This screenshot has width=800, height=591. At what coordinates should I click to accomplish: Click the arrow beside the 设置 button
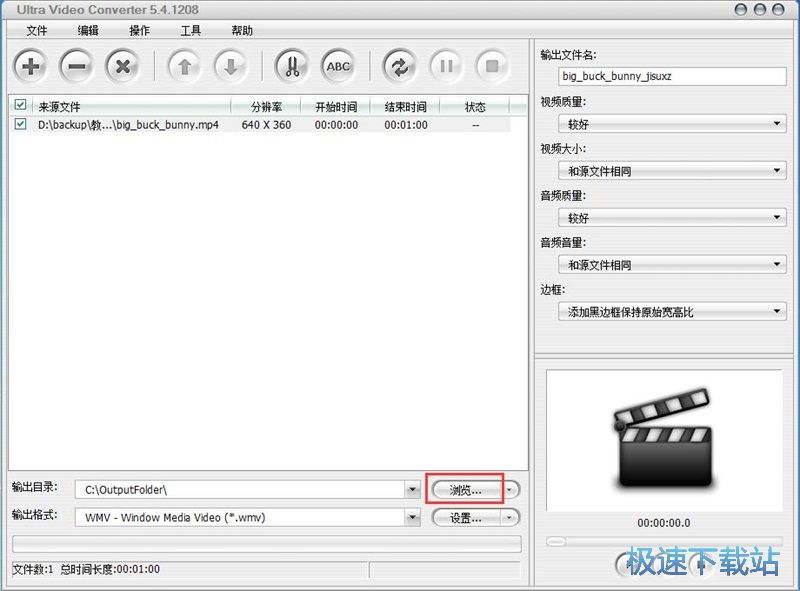(x=510, y=518)
